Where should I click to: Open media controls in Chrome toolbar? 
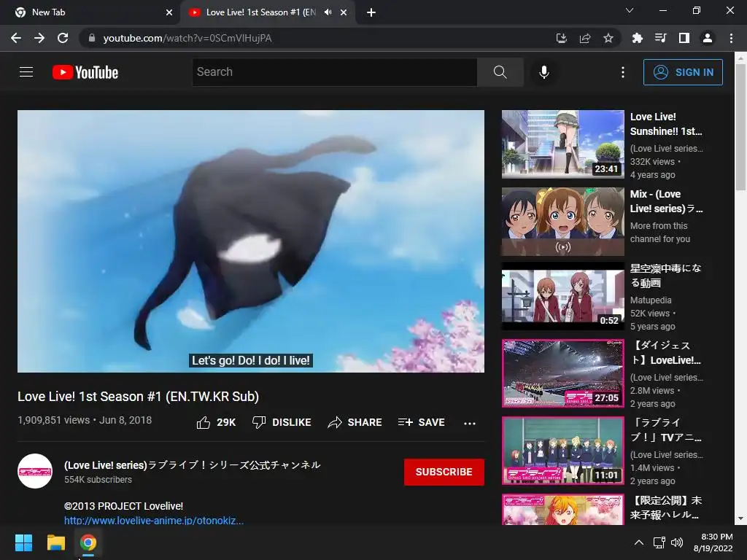pos(660,38)
